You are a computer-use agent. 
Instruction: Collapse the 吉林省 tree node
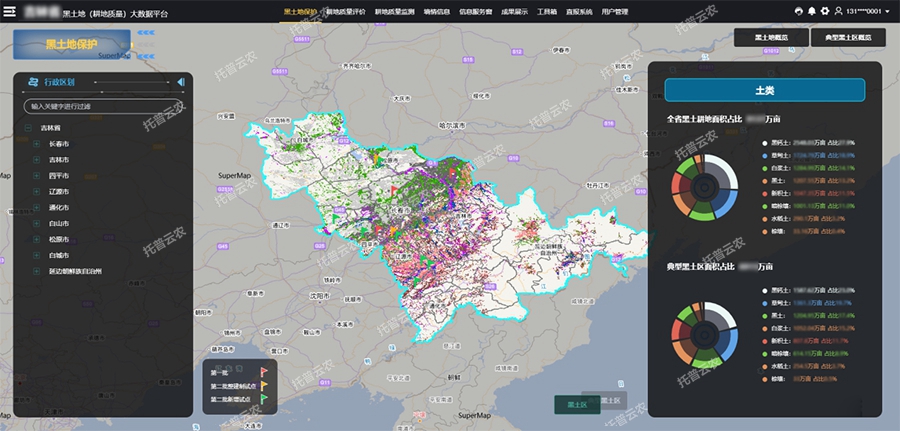pos(27,128)
